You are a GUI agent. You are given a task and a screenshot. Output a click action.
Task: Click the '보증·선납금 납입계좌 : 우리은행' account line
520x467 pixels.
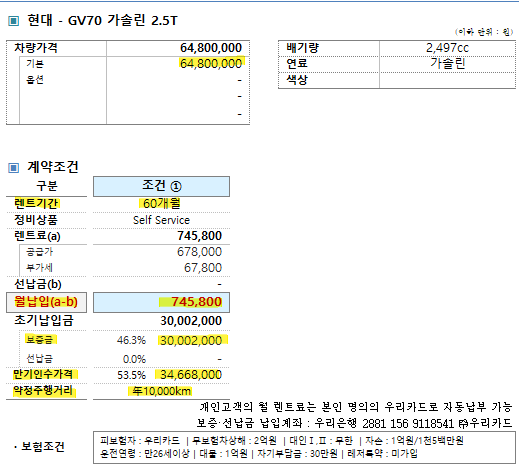354,423
